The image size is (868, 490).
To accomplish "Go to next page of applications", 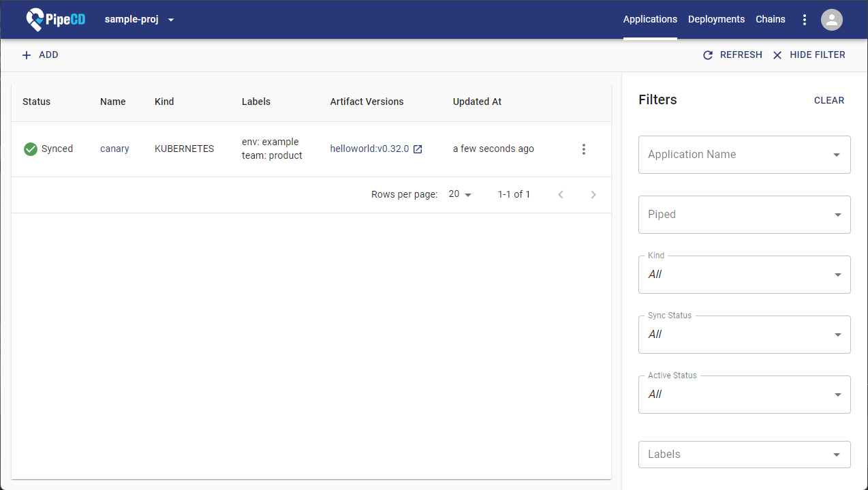I will click(593, 195).
